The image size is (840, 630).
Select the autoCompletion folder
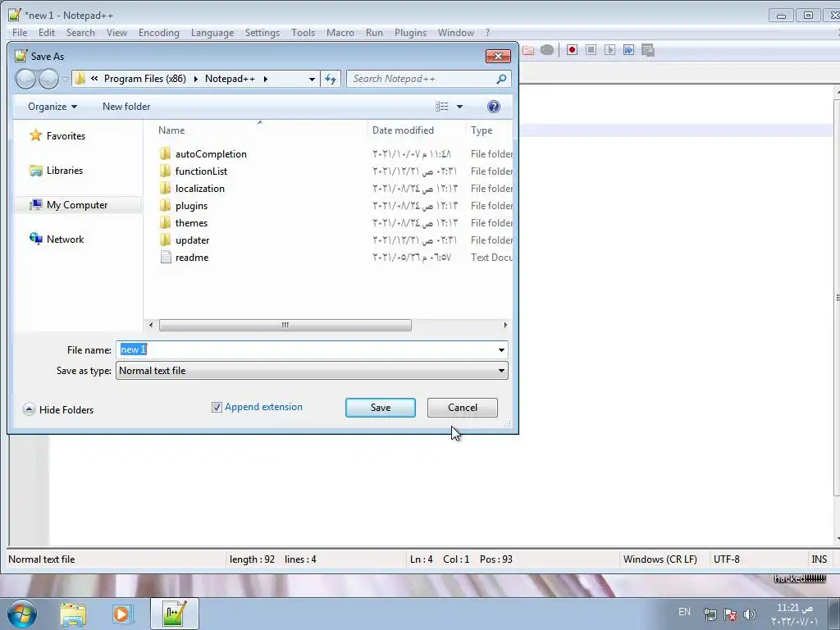point(211,154)
